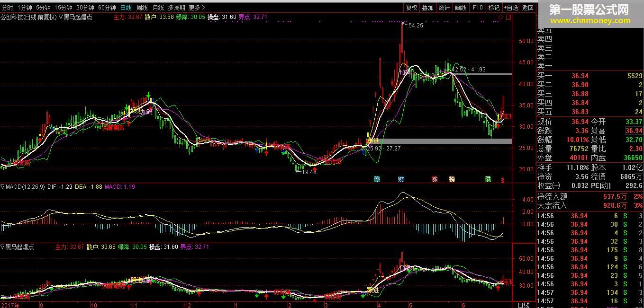644x308 pixels.
Task: Expand lower pane 黑马起爆点 indicator dropdown
Action: click(3, 247)
